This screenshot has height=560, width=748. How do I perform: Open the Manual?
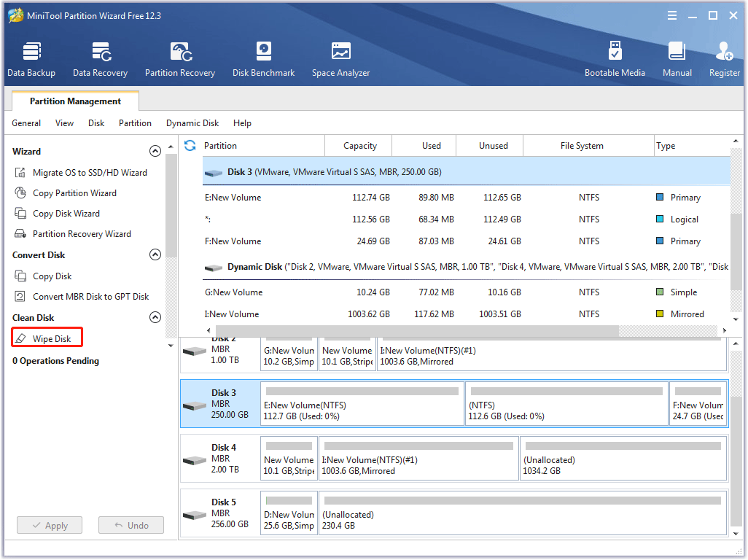(677, 58)
